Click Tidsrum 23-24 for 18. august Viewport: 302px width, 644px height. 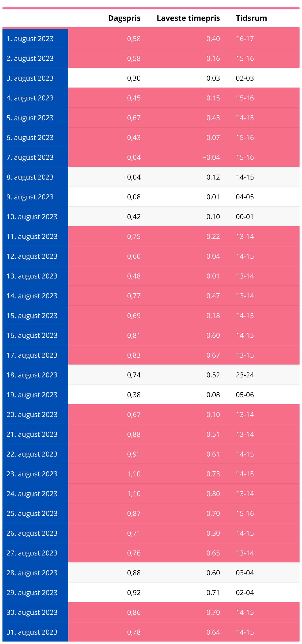(x=245, y=375)
